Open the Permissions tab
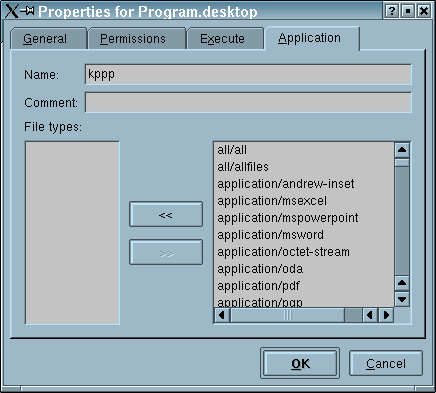Screen dimensions: 436x393 pos(137,39)
